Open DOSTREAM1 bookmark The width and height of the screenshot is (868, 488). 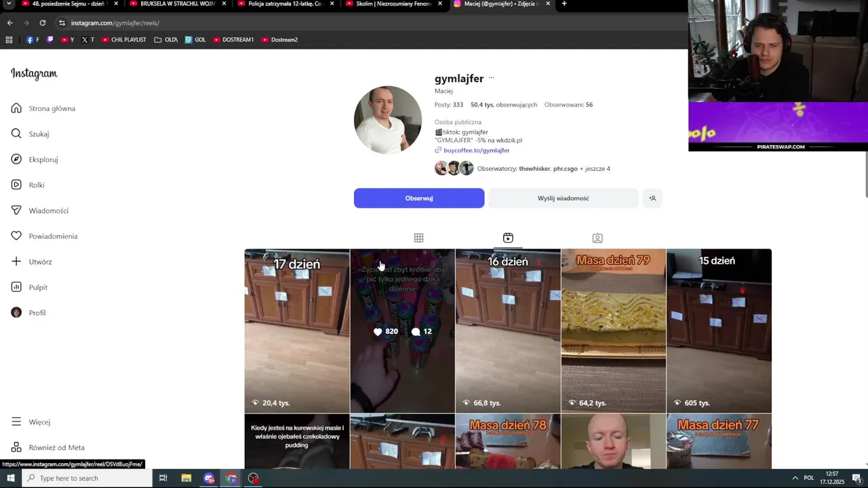pos(233,40)
